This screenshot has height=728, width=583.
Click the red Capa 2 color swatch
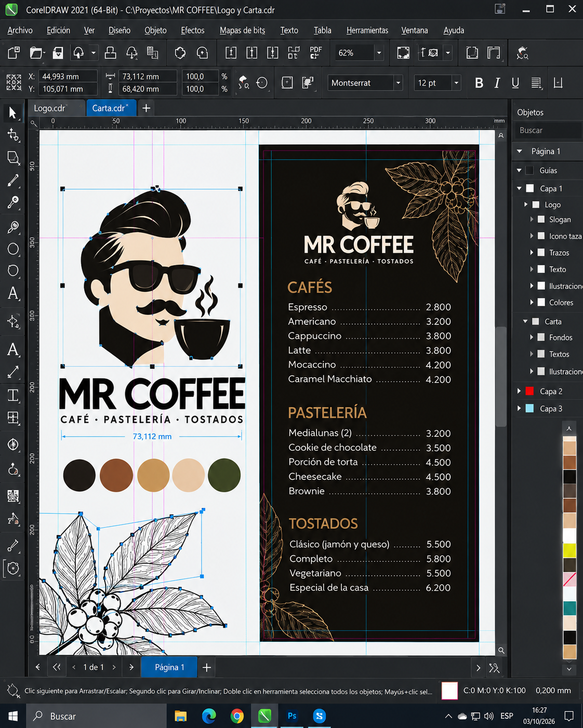coord(530,391)
